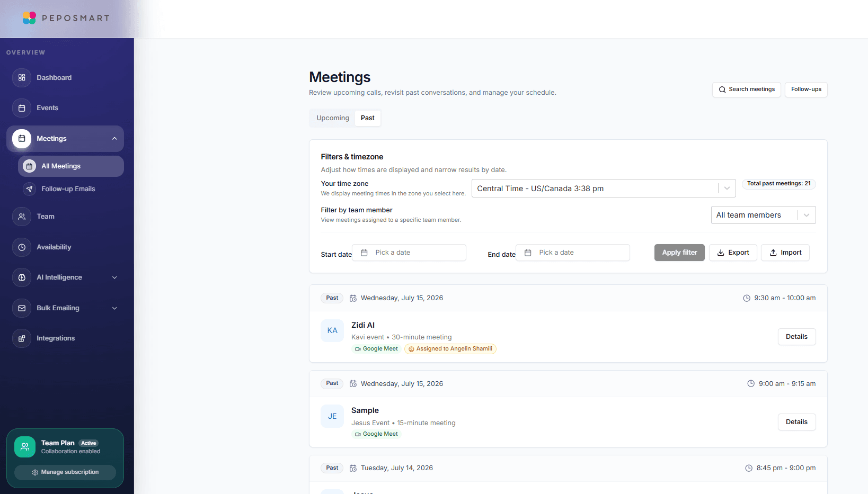
Task: Click the Apply filter button
Action: pyautogui.click(x=679, y=253)
